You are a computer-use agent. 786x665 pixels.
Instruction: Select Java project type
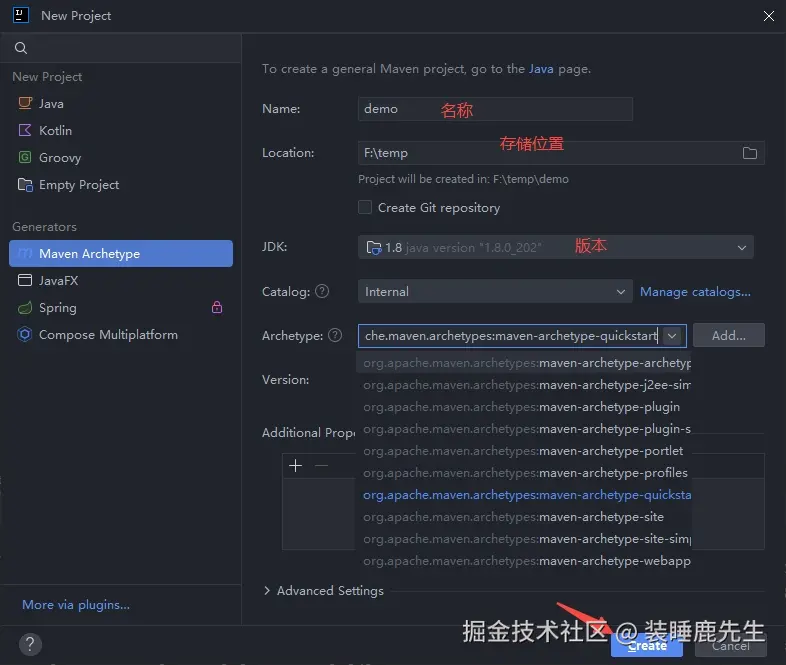coord(120,104)
